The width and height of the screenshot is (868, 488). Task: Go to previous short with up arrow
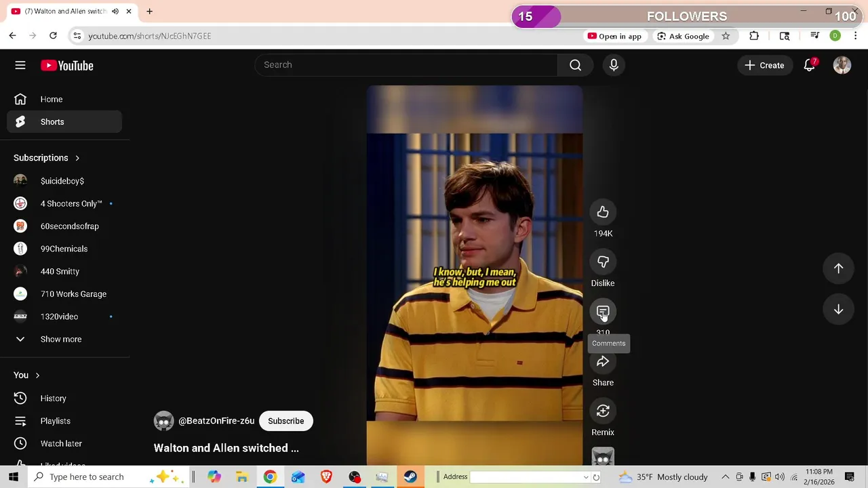838,268
